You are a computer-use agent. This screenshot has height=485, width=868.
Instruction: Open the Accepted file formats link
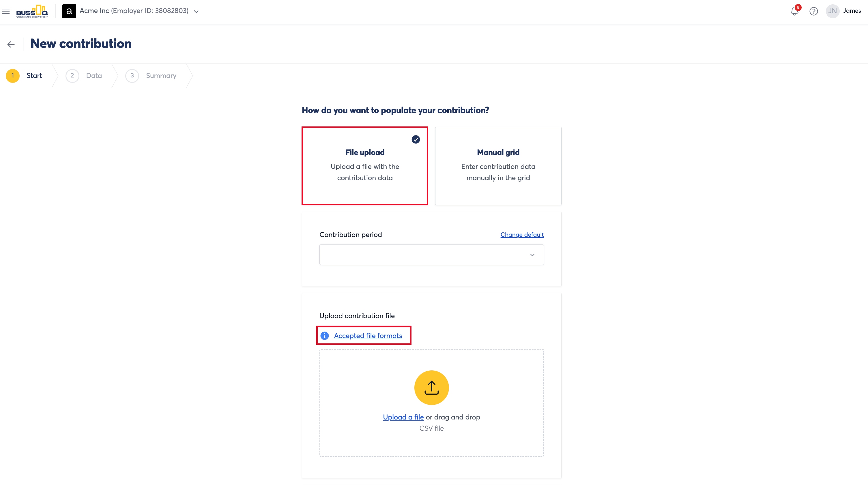click(368, 336)
